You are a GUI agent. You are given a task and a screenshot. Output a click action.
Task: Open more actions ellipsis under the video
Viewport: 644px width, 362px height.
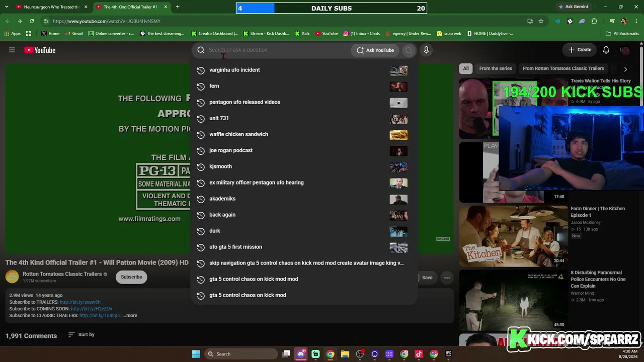coord(447,278)
